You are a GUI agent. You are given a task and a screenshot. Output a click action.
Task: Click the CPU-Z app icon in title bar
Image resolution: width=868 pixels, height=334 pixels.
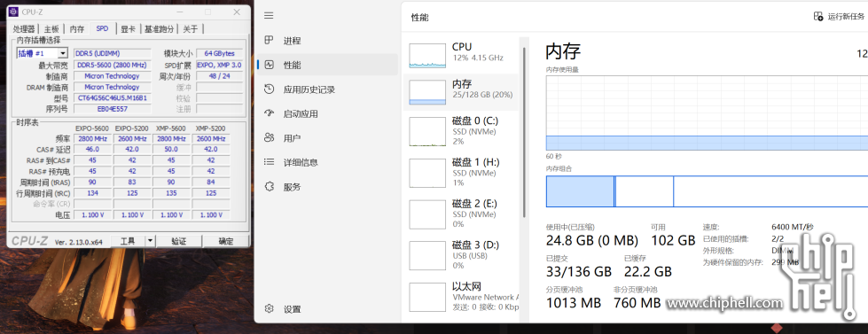coord(12,12)
